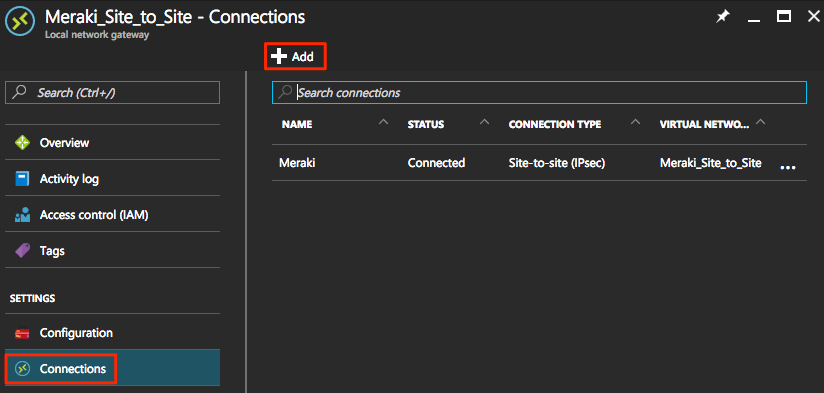824x393 pixels.
Task: Select the Connections settings item
Action: pos(112,369)
